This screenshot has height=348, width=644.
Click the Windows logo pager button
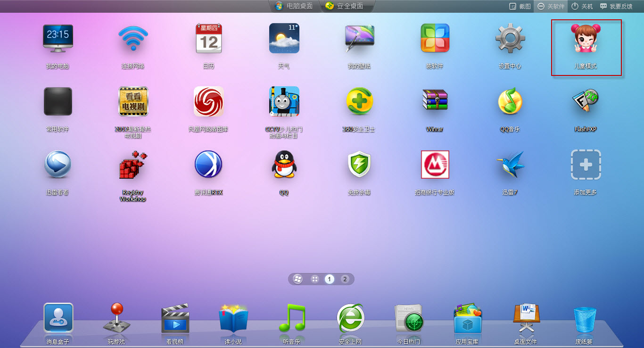pos(298,279)
